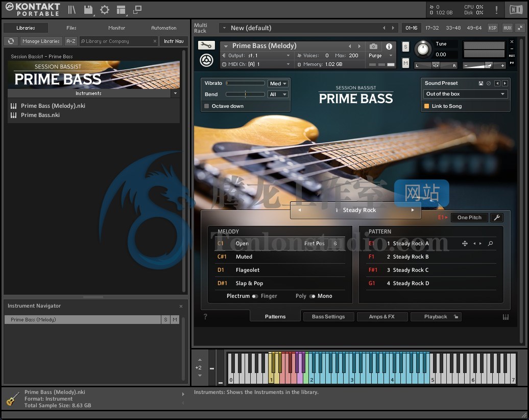Image resolution: width=529 pixels, height=420 pixels.
Task: Go to previous song Steady Rock arrow
Action: point(299,210)
